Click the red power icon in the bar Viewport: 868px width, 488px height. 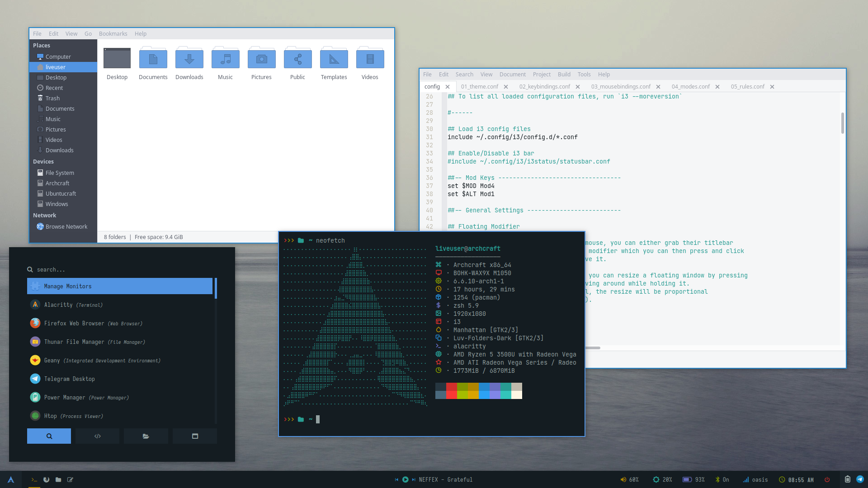coord(827,480)
